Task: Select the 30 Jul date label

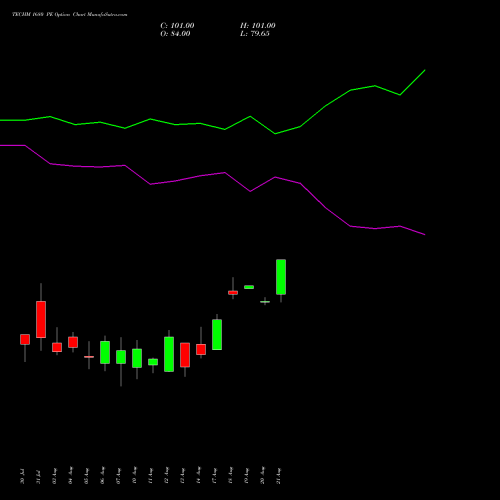Action: 22,476
